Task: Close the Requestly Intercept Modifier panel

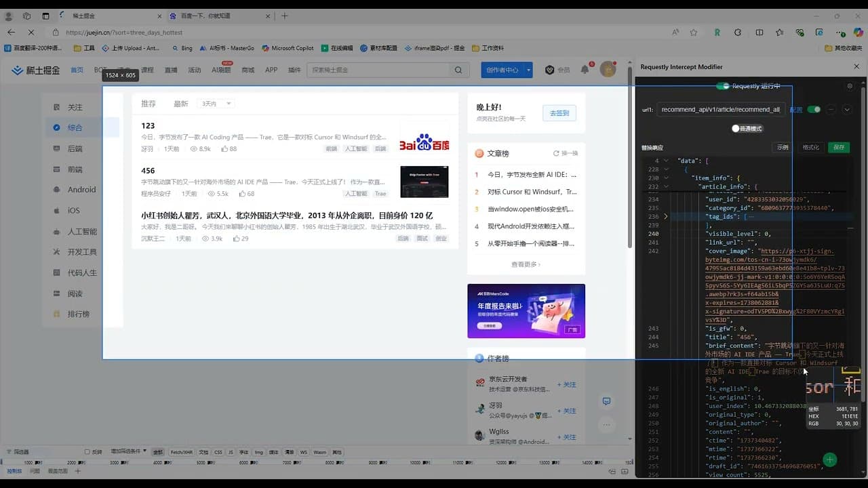Action: click(856, 66)
